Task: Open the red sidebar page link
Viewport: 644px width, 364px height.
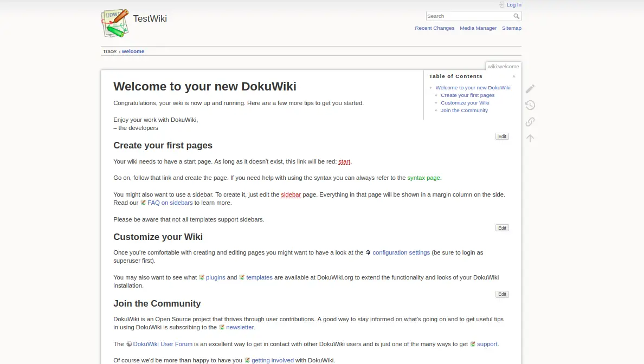Action: pyautogui.click(x=291, y=194)
